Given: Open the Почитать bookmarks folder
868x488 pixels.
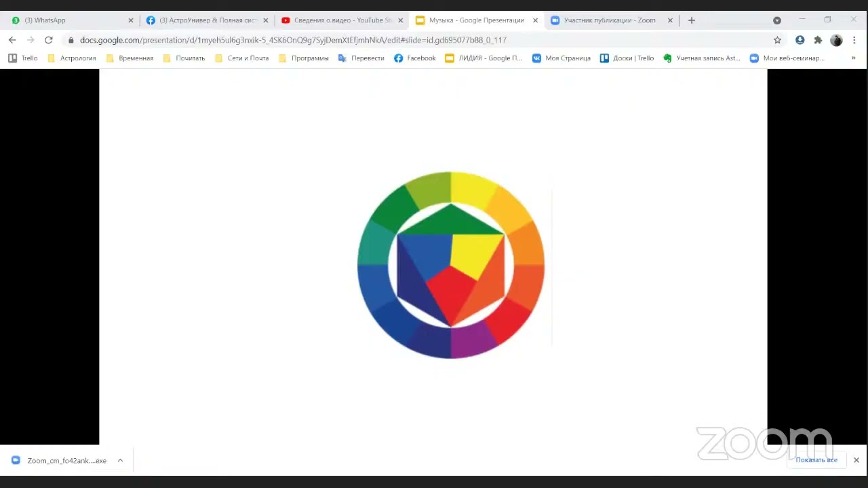Looking at the screenshot, I should (x=184, y=58).
